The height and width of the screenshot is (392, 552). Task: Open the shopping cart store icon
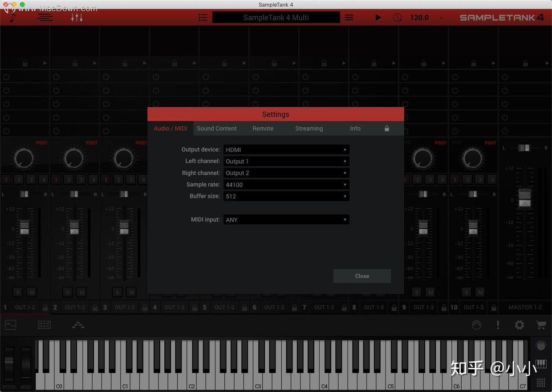(x=541, y=325)
